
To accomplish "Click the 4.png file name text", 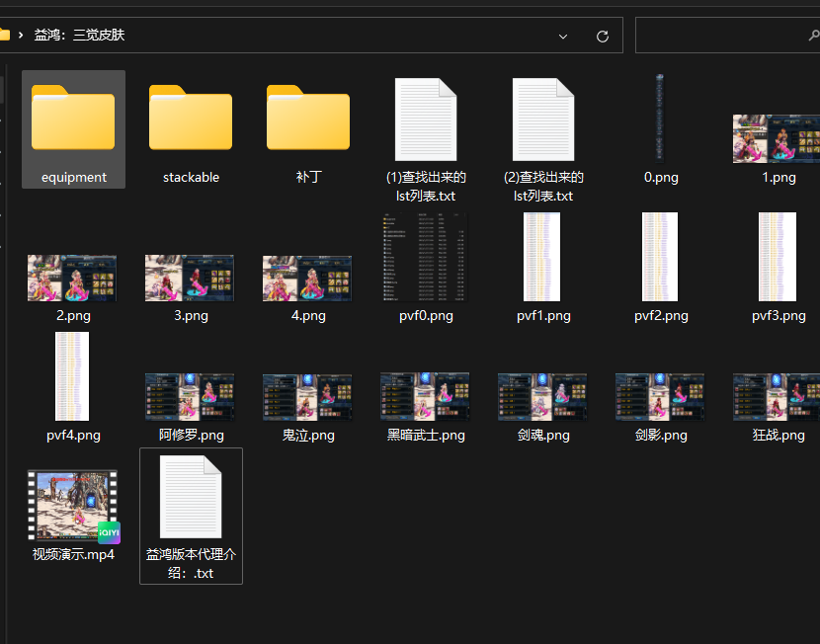I will (x=308, y=316).
